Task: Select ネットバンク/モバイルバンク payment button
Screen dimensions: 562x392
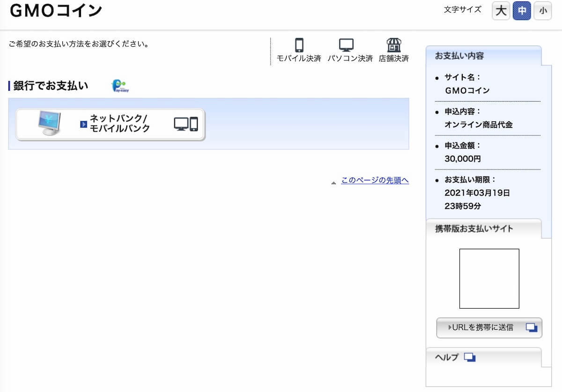Action: click(111, 125)
